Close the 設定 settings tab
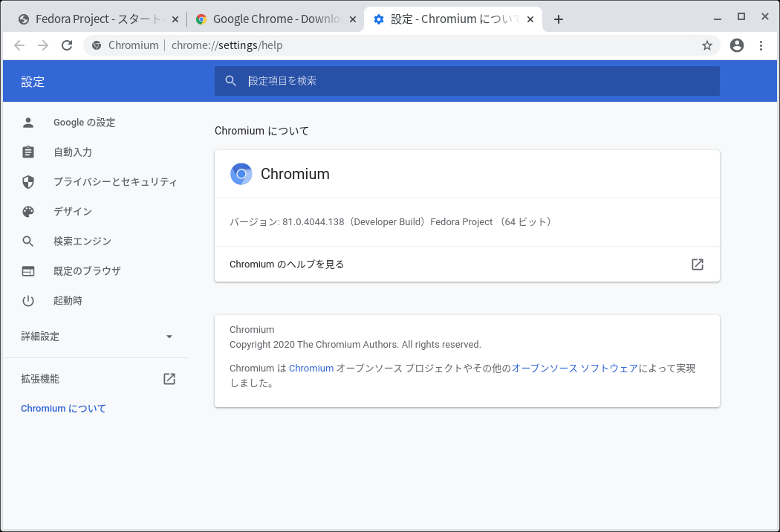Image resolution: width=780 pixels, height=532 pixels. [530, 19]
